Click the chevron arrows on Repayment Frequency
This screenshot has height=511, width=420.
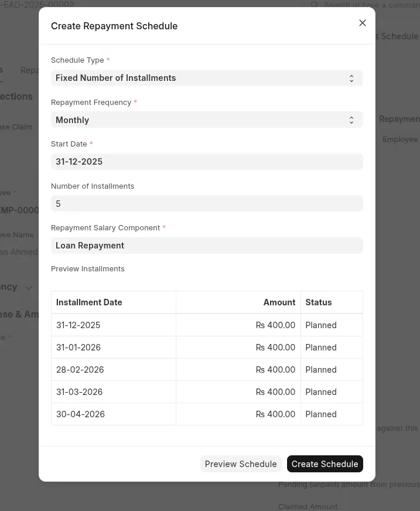[351, 120]
